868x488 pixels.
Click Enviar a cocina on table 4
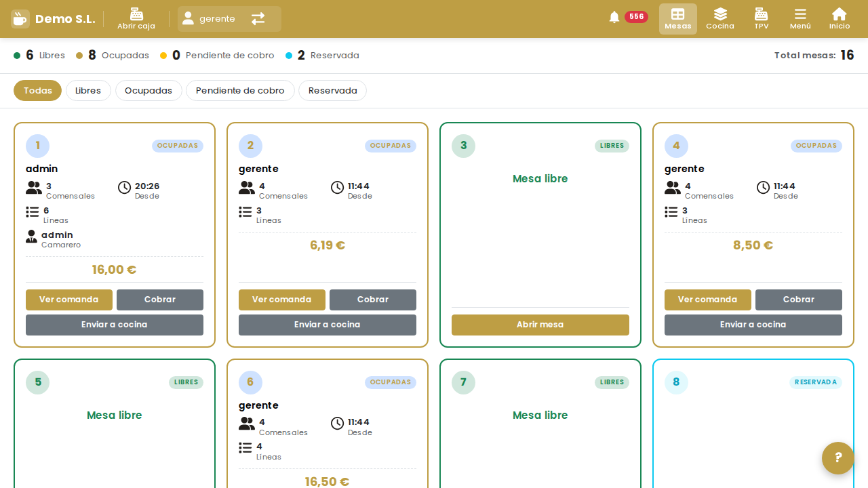click(753, 325)
